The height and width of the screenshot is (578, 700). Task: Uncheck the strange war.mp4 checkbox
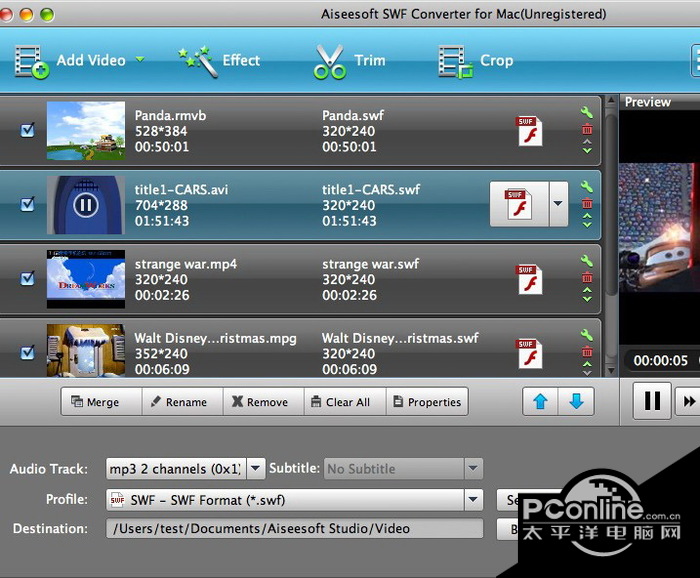point(27,279)
